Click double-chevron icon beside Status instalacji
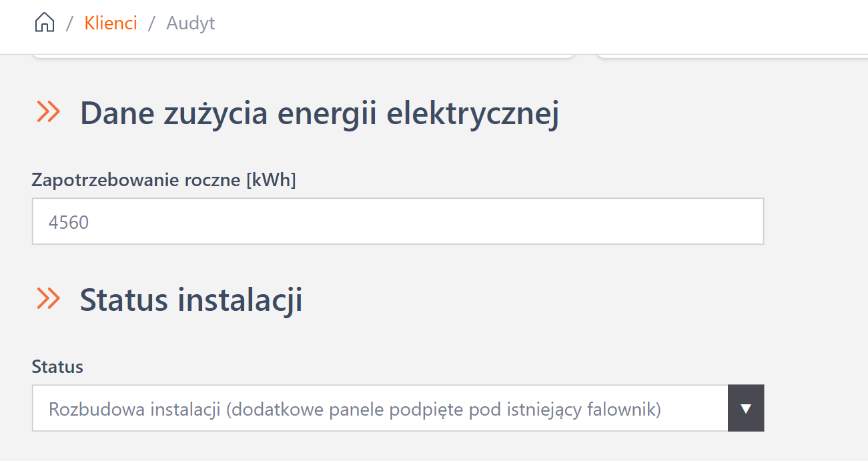868x461 pixels. 49,299
